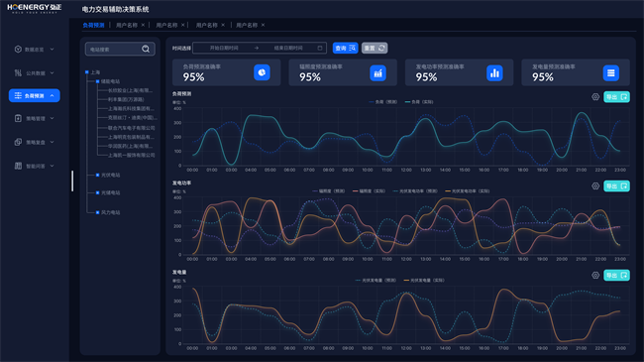The image size is (644, 362).
Task: Expand the 策略管理 sidebar menu chevron
Action: [53, 118]
